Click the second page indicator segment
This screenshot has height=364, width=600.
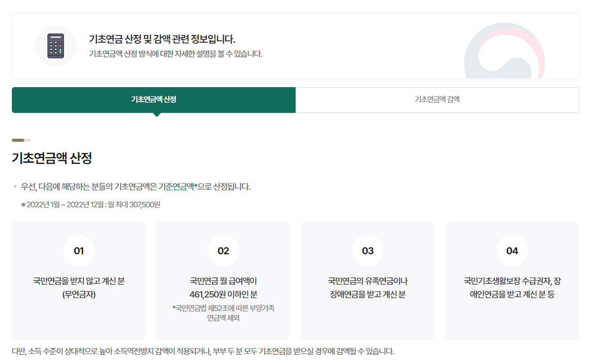click(28, 140)
